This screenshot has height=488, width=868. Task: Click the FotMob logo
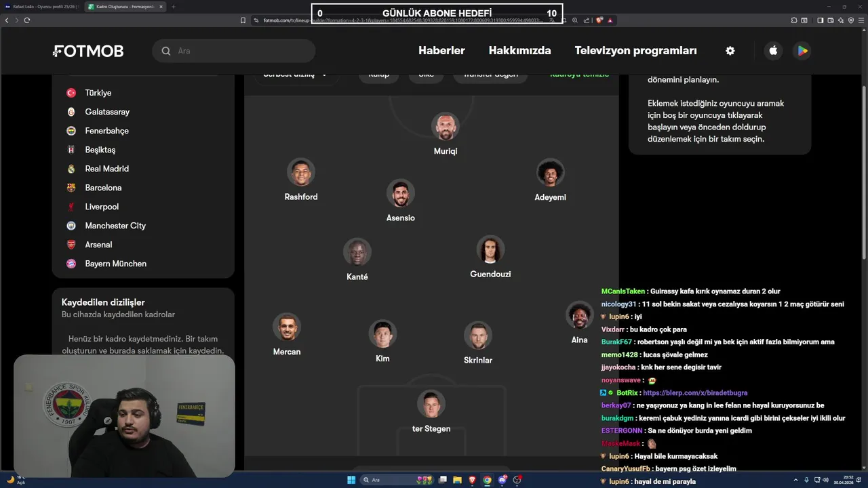point(88,51)
